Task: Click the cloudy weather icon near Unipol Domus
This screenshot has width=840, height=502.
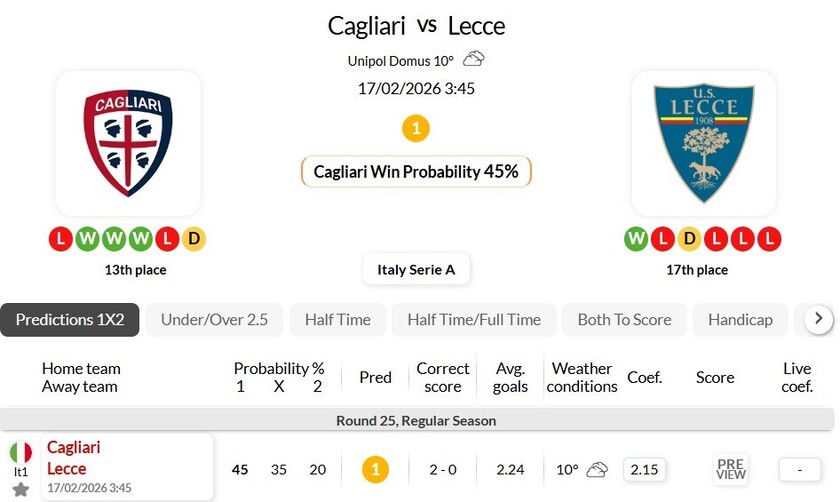Action: pyautogui.click(x=473, y=60)
